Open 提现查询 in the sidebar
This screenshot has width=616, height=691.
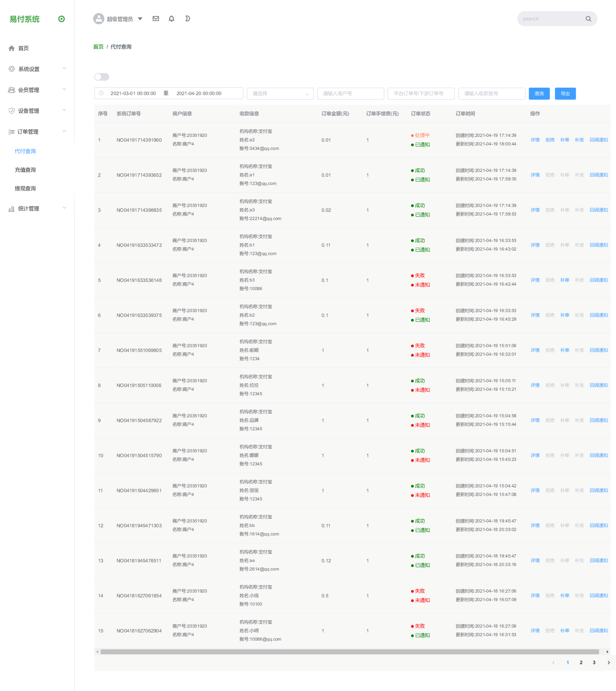click(x=25, y=188)
